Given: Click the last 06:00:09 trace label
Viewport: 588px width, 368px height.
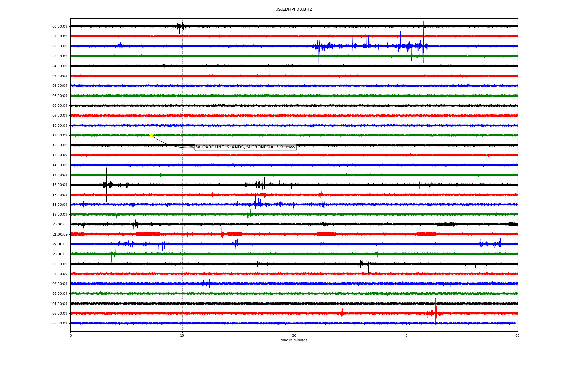Looking at the screenshot, I should pyautogui.click(x=60, y=323).
